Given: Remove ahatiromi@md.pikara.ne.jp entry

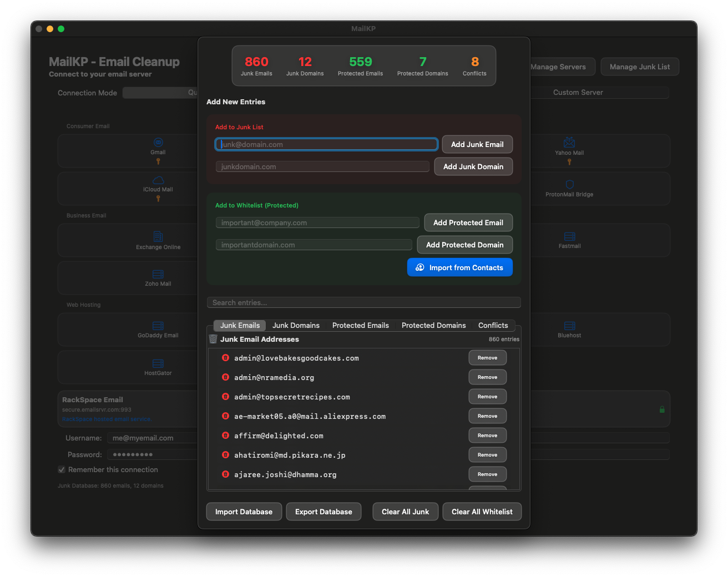Looking at the screenshot, I should click(488, 455).
